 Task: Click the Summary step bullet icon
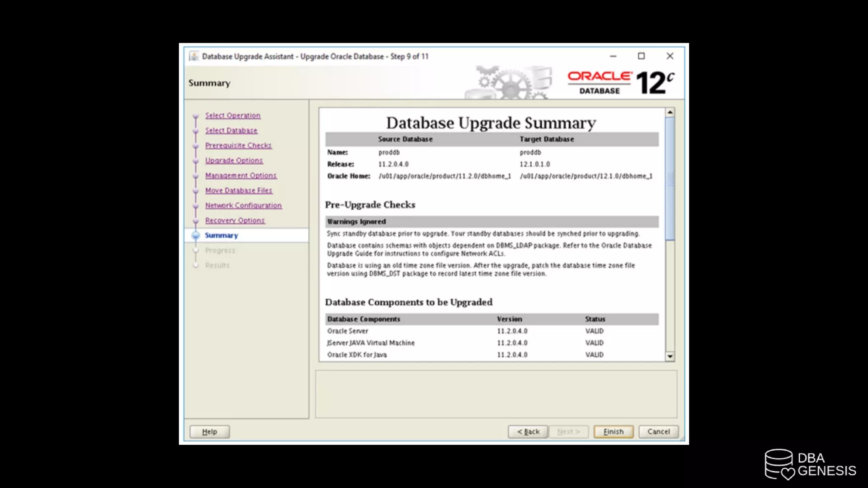tap(196, 236)
